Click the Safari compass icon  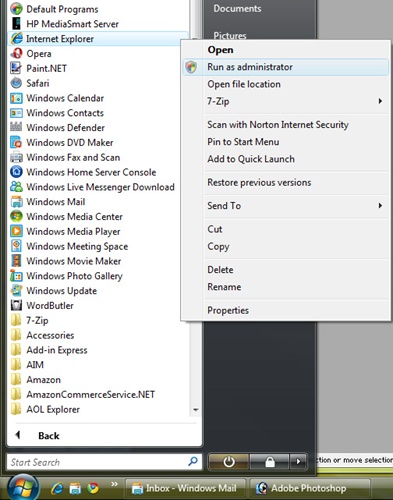16,83
